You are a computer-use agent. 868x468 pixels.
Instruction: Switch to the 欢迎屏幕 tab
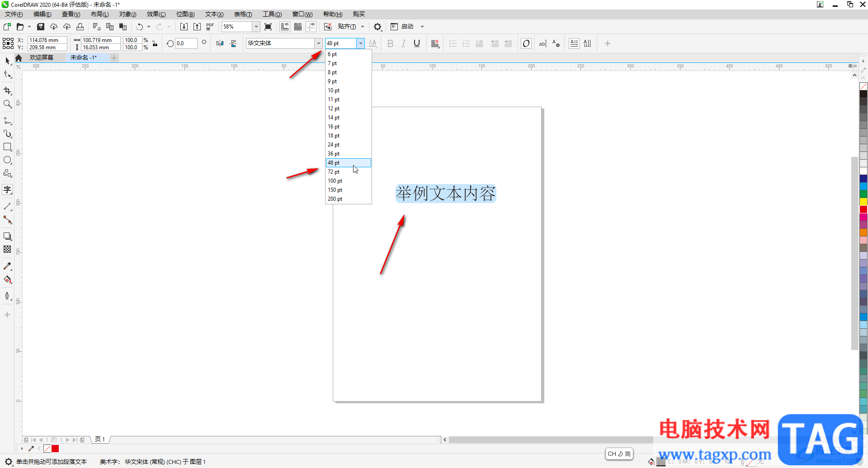pyautogui.click(x=42, y=58)
